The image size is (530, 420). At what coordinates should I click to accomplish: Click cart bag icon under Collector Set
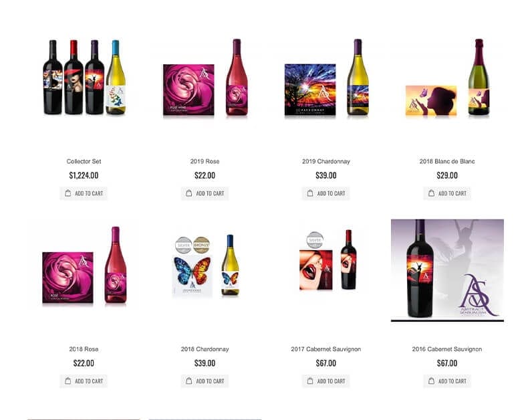(68, 193)
